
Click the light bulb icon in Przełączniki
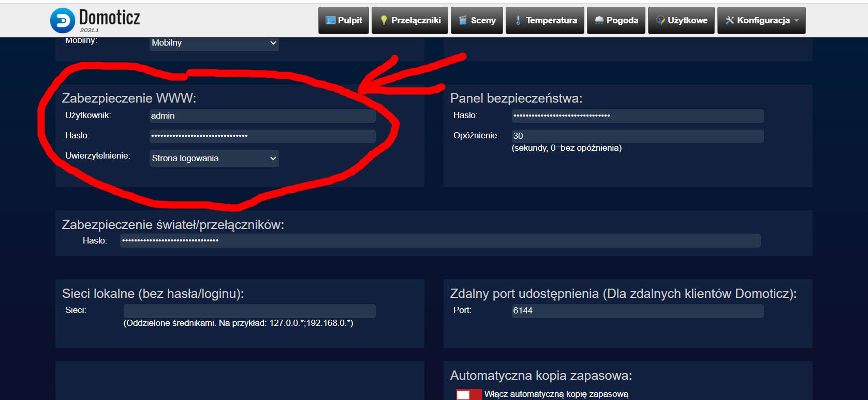point(384,20)
